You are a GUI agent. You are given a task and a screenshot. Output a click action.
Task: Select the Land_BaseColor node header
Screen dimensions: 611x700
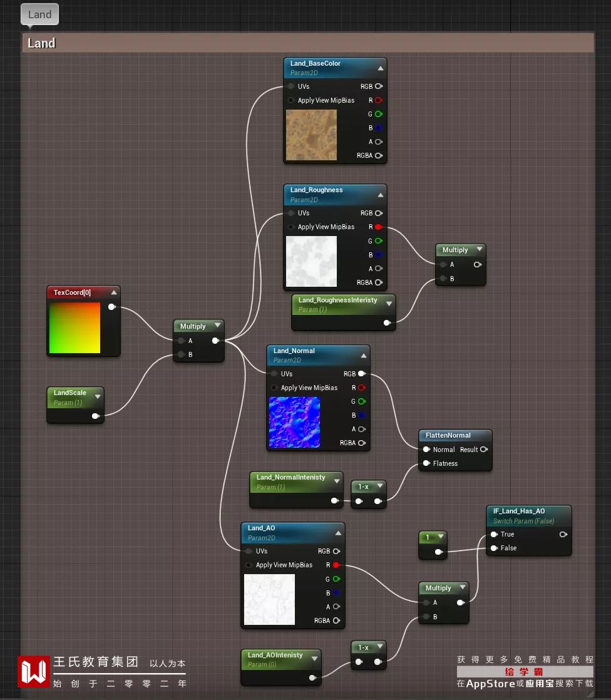click(x=335, y=68)
